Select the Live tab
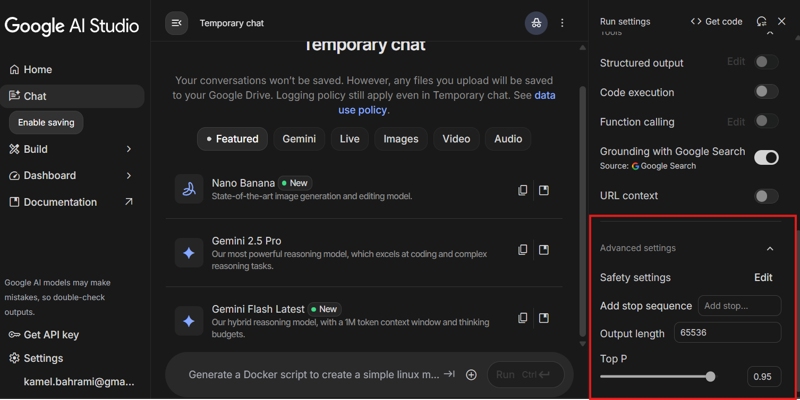 349,139
